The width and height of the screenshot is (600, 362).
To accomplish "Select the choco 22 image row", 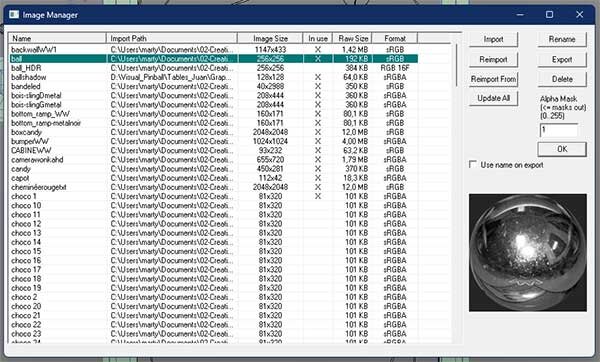I will pyautogui.click(x=213, y=325).
